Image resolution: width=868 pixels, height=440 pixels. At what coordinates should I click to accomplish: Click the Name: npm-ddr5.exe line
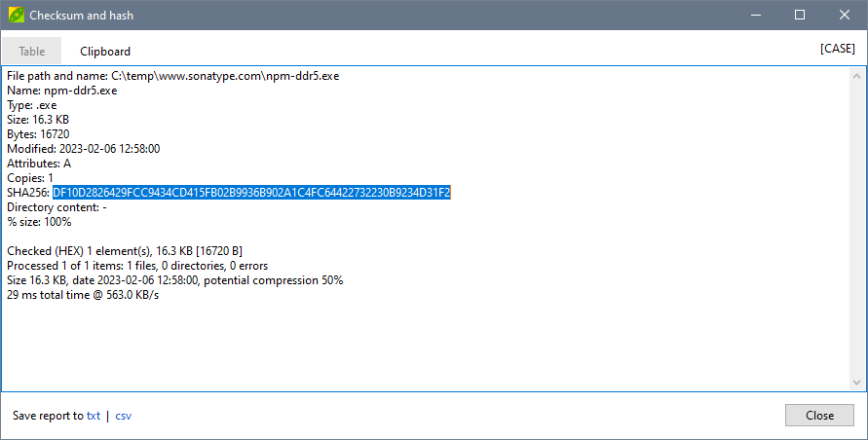click(x=62, y=91)
